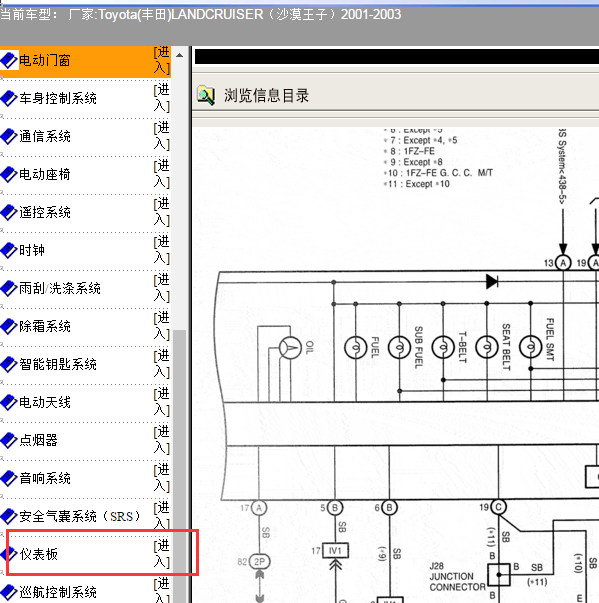Click the note '10 : 1FZ-FE G. C. C. M/T'
Screen dimensions: 599x603
coord(440,173)
